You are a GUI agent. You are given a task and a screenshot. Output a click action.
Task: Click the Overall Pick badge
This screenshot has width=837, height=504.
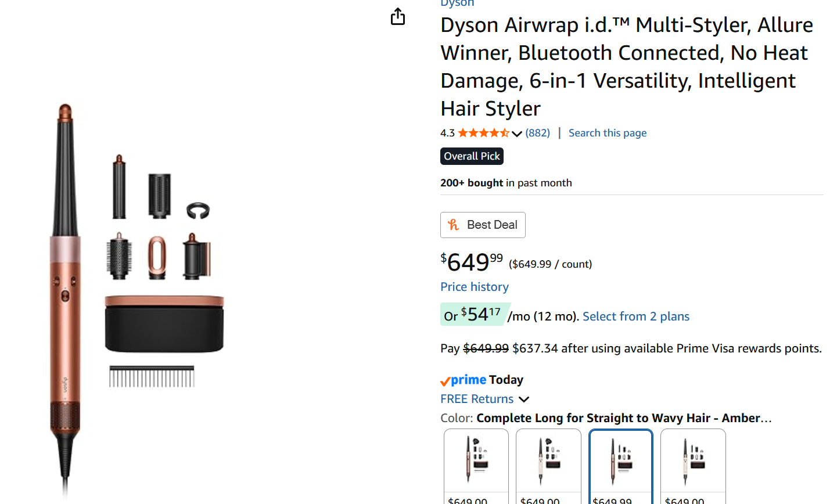point(472,156)
